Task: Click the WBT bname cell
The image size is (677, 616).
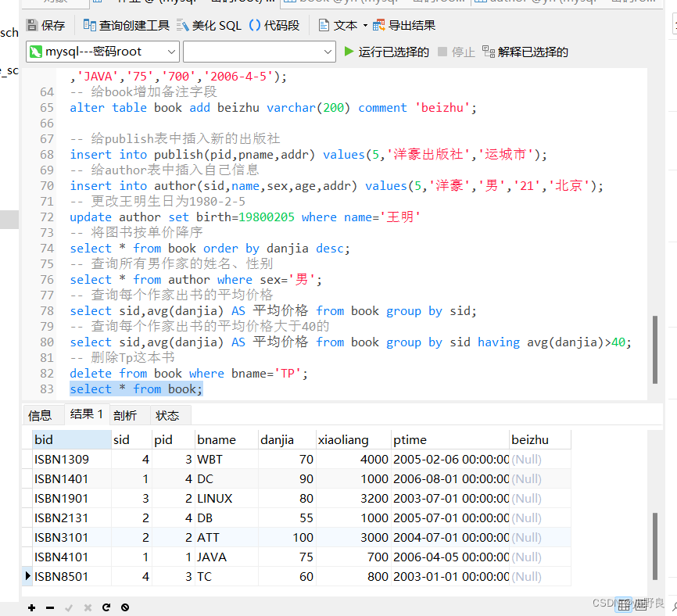Action: (x=226, y=460)
